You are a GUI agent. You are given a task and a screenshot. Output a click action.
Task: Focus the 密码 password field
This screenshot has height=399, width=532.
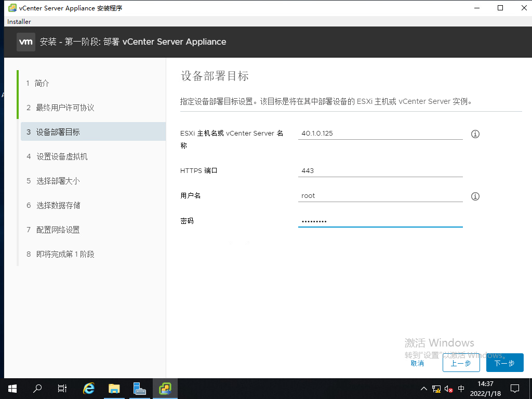click(380, 221)
